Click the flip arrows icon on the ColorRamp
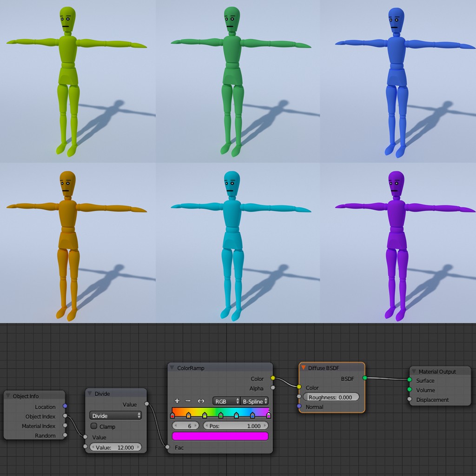This screenshot has width=476, height=476. point(200,401)
